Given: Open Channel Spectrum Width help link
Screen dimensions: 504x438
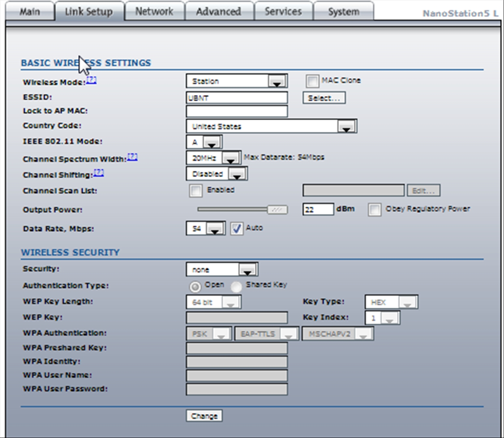Looking at the screenshot, I should click(x=133, y=157).
